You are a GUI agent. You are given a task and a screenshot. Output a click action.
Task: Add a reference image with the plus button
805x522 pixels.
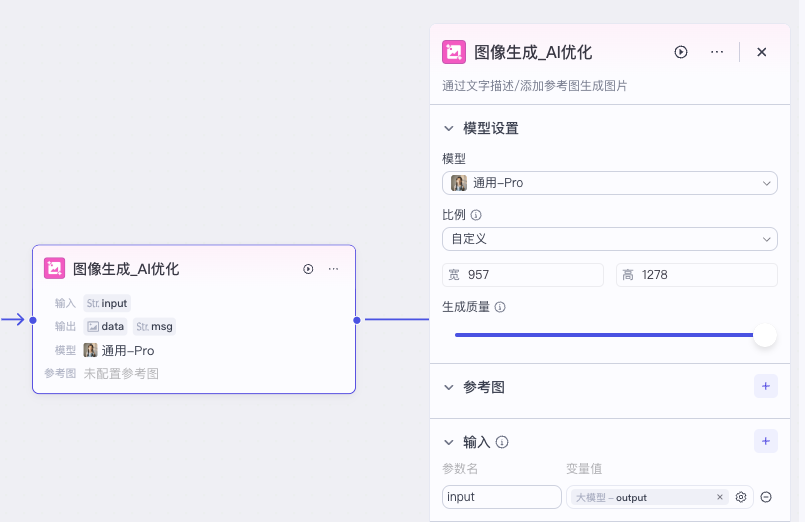(x=765, y=386)
